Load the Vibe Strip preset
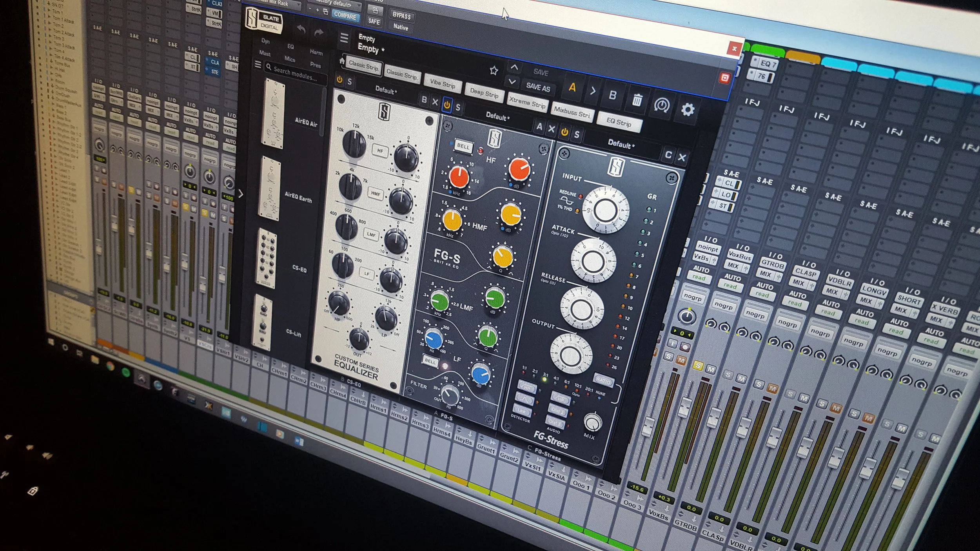The image size is (980, 551). pos(442,83)
